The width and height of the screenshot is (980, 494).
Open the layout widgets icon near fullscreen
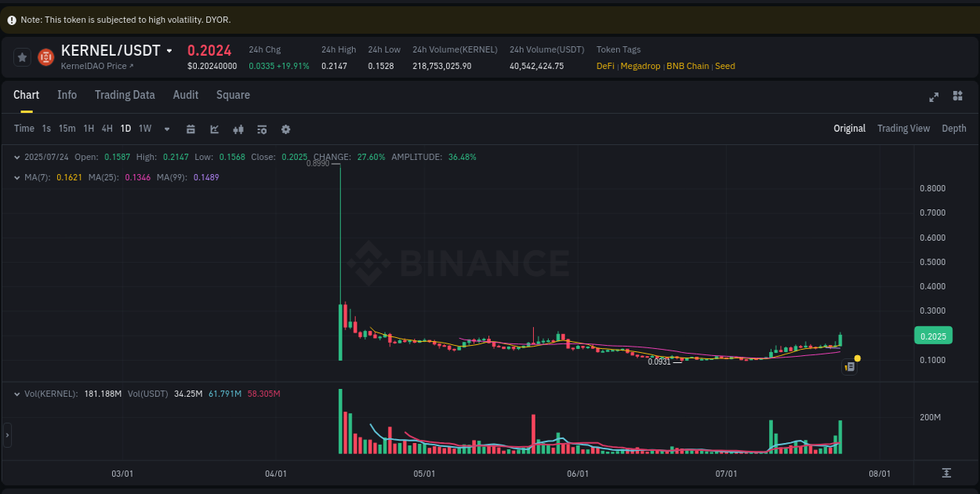click(957, 96)
